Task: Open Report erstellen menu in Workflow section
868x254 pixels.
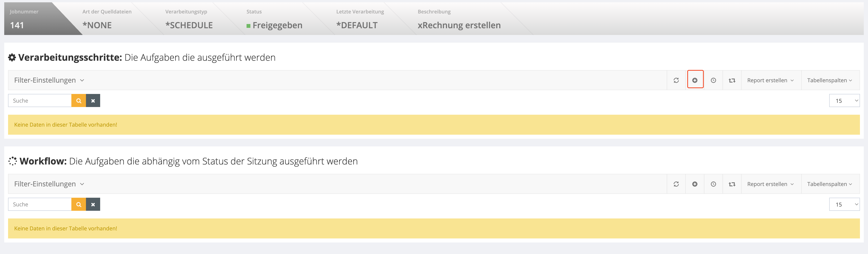Action: [770, 184]
